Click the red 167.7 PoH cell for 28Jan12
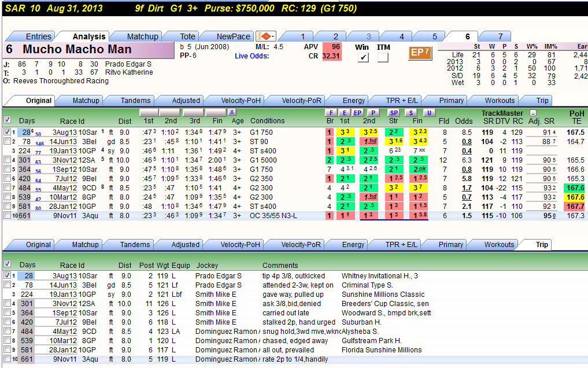Viewport: 588px width, 368px height. (575, 207)
